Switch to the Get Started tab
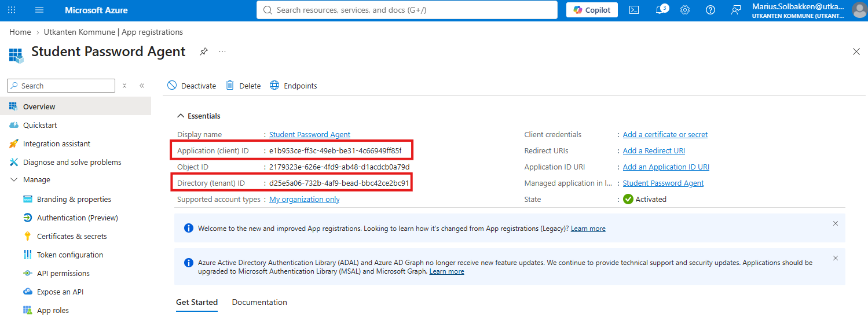This screenshot has width=868, height=324. tap(197, 302)
